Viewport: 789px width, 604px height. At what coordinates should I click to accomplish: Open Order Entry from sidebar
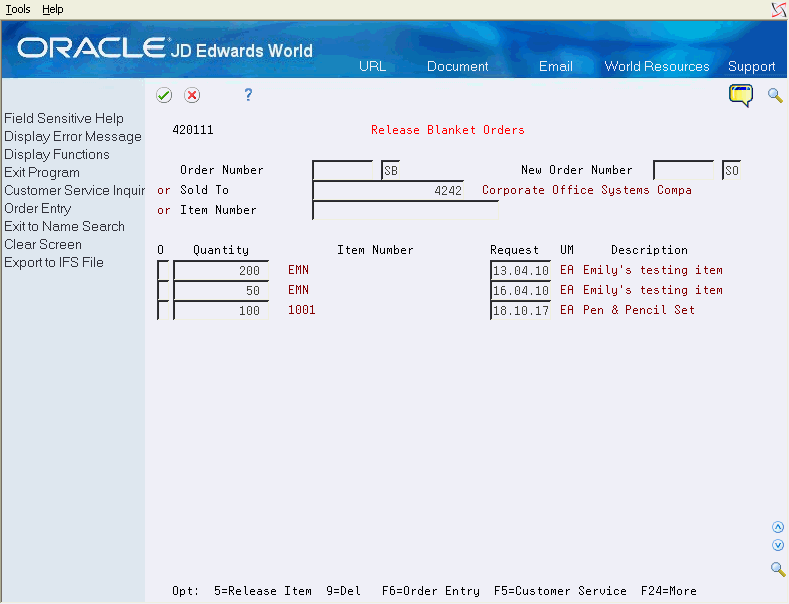[x=38, y=208]
